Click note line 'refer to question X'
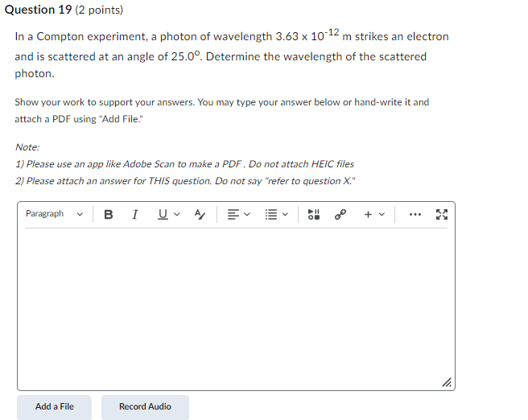The image size is (528, 420). [x=185, y=181]
